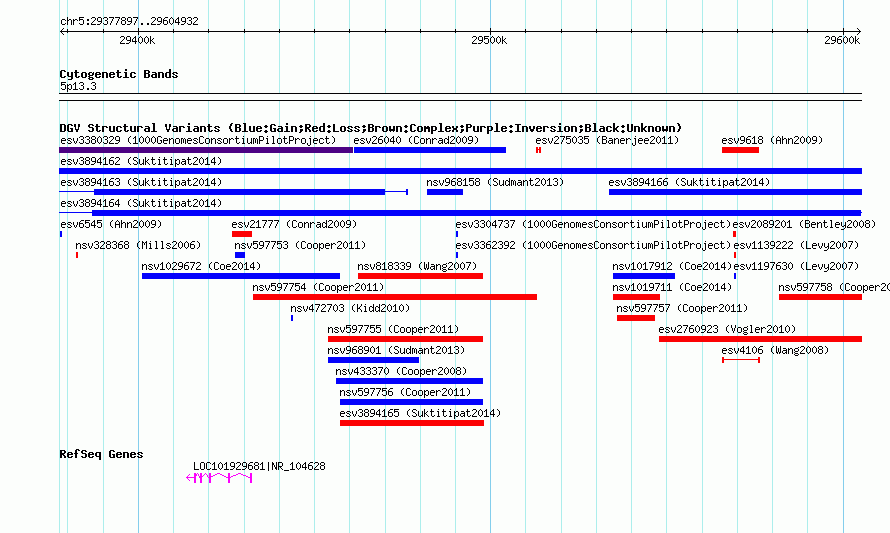Click the esv1139222 (Levy2007) label
890x533 pixels.
[796, 245]
